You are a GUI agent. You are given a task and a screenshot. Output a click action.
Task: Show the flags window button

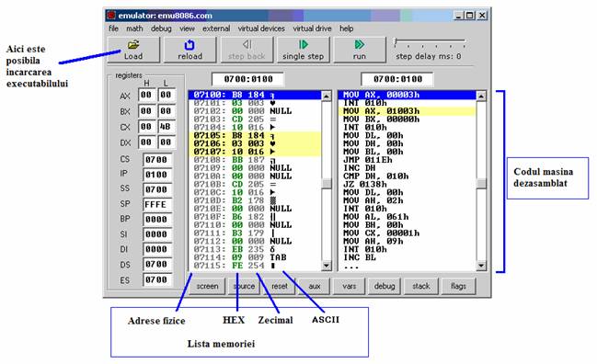pos(458,286)
